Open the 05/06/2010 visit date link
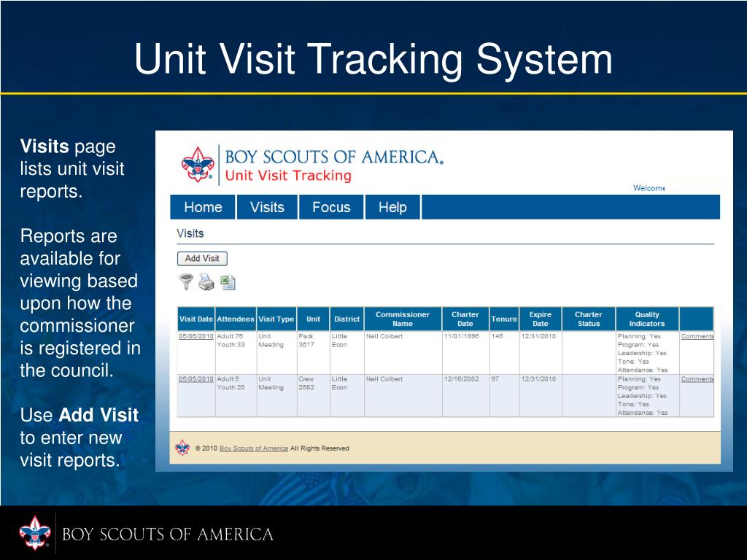Viewport: 747px width, 560px height. tap(196, 336)
